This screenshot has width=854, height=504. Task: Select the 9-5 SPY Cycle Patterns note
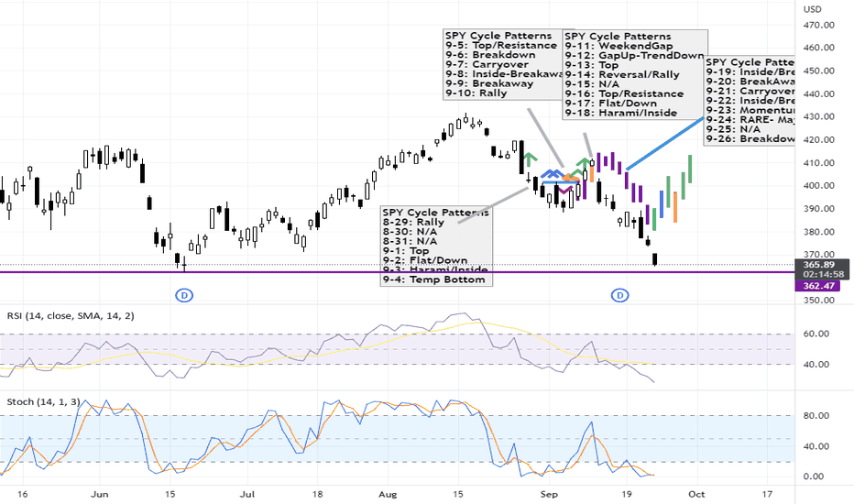(x=503, y=65)
